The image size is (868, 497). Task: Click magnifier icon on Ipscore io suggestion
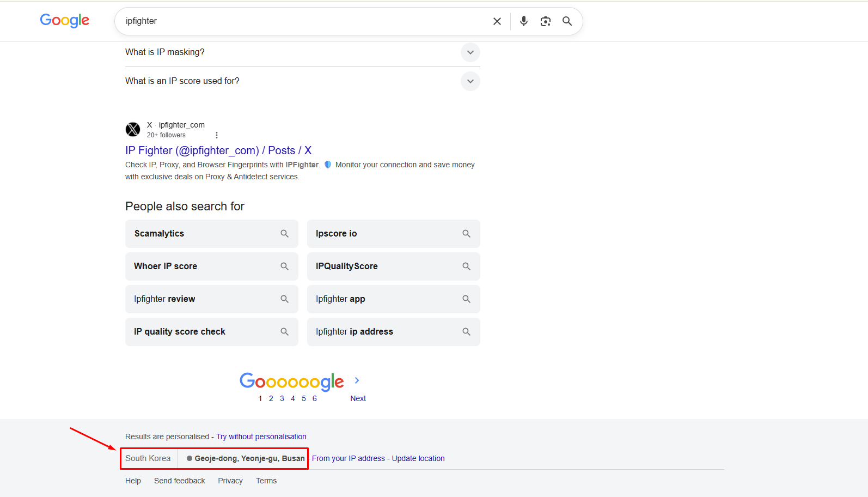(x=466, y=234)
